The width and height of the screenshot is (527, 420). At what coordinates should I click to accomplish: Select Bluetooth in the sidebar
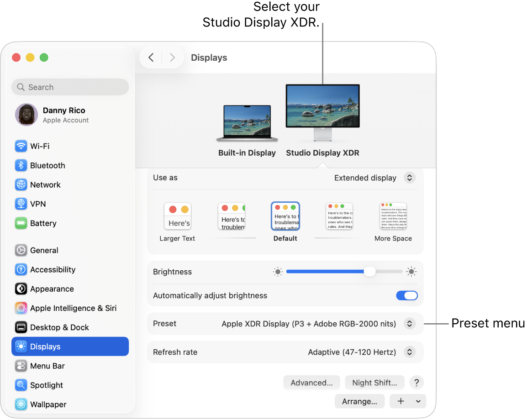pos(47,165)
